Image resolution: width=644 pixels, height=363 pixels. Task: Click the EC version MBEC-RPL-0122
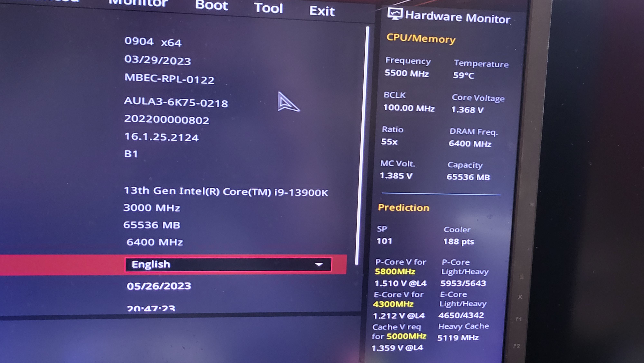point(169,79)
